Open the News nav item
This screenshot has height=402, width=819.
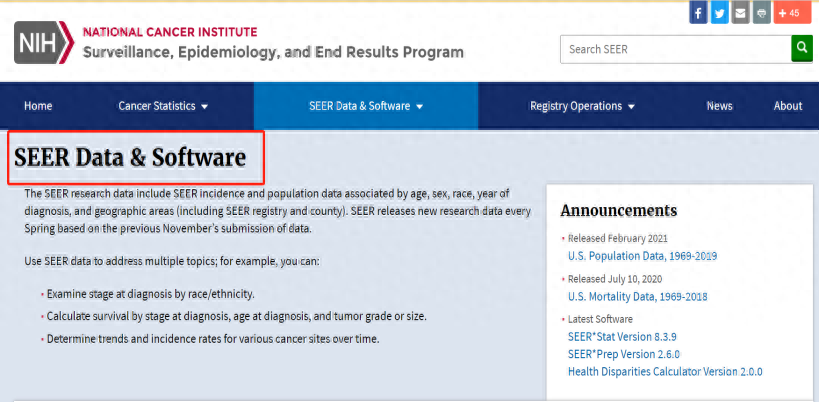coord(719,106)
